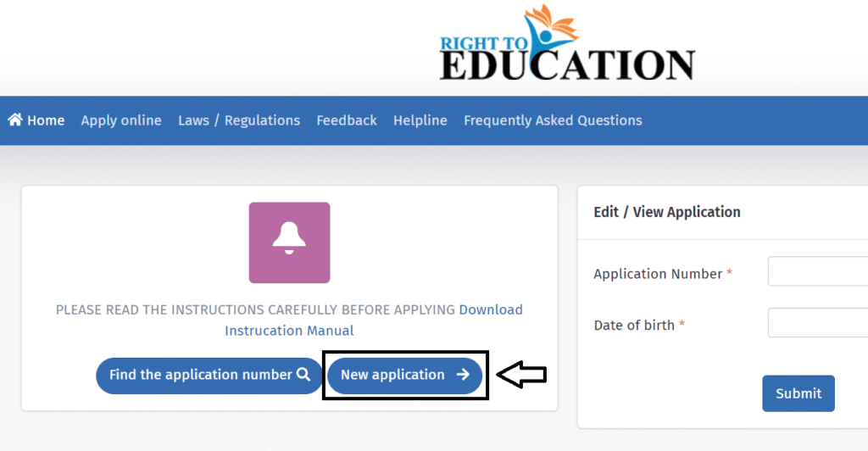Click the pink bell notification icon
The width and height of the screenshot is (868, 451).
(290, 242)
